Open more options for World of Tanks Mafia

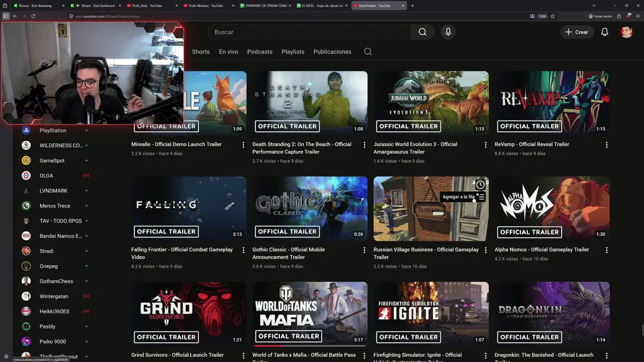click(365, 355)
